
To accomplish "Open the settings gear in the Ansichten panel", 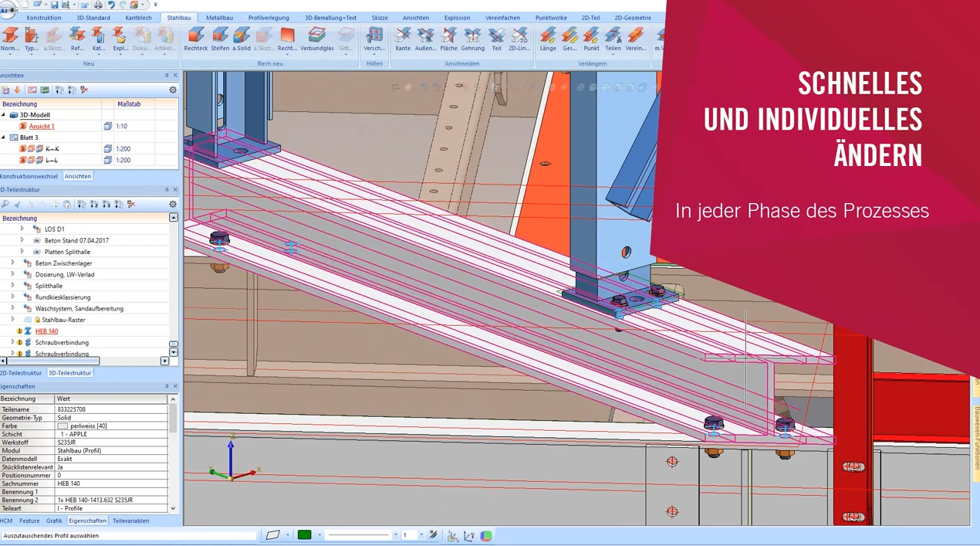I will (173, 90).
